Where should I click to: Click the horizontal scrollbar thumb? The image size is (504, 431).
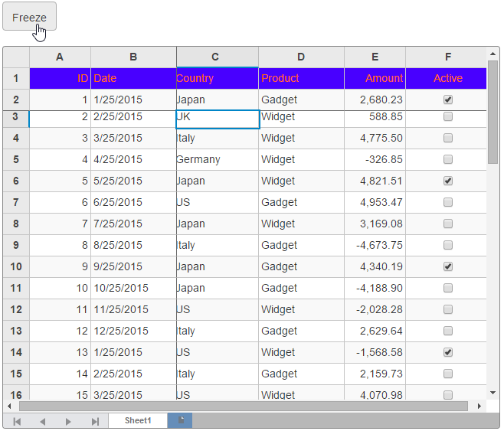pos(243,407)
